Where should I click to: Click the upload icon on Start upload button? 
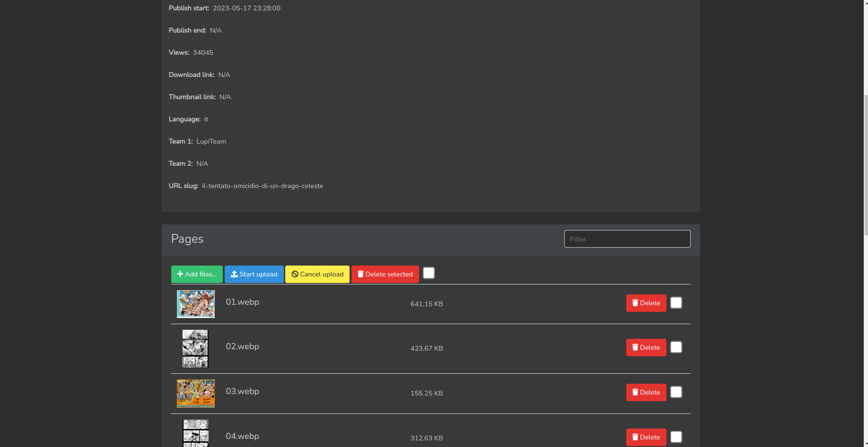234,274
